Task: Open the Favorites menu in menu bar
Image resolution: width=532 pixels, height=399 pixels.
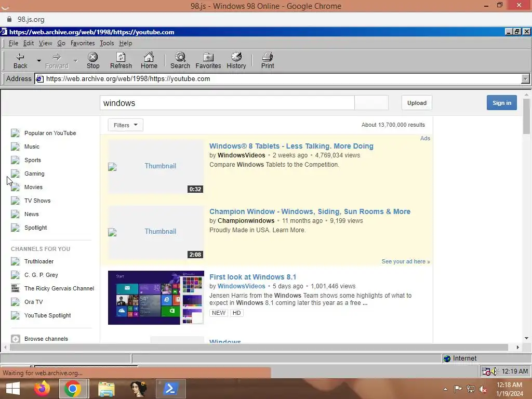Action: [83, 43]
